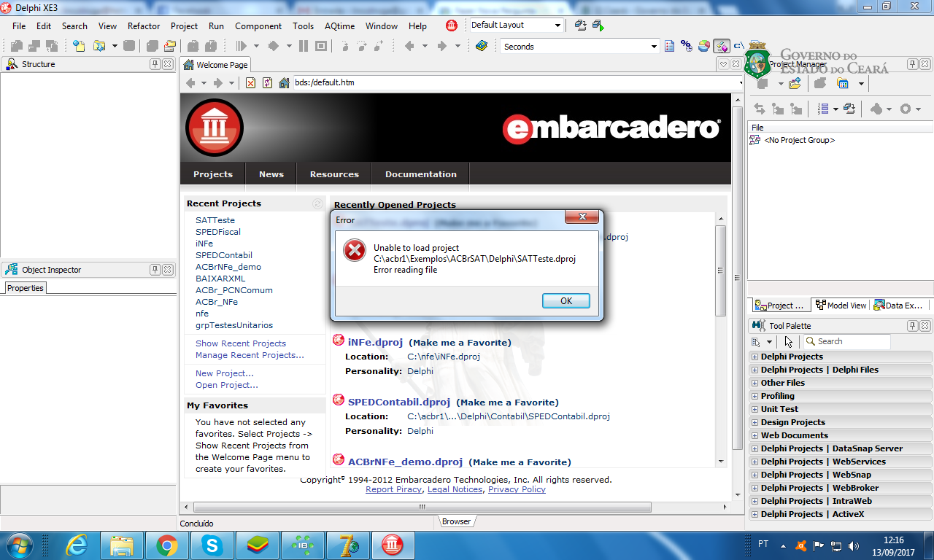This screenshot has height=560, width=934.
Task: Click the Set Debug Desktop icon
Action: 598,26
